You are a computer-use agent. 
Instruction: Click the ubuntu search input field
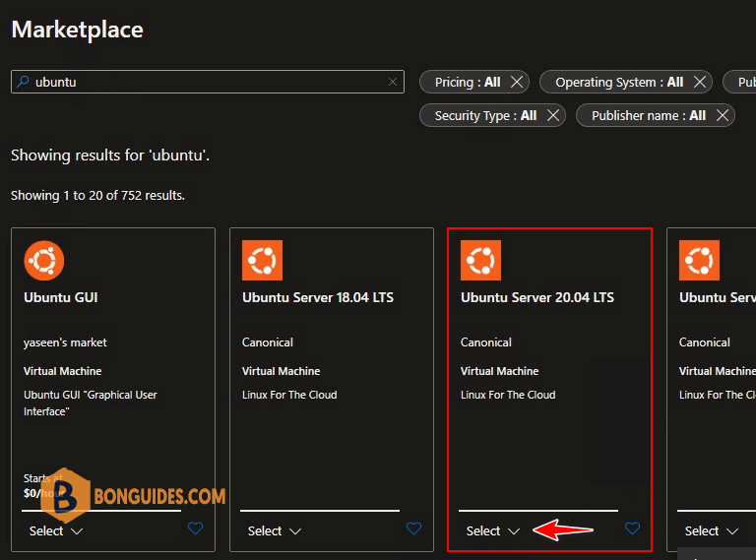click(x=208, y=82)
